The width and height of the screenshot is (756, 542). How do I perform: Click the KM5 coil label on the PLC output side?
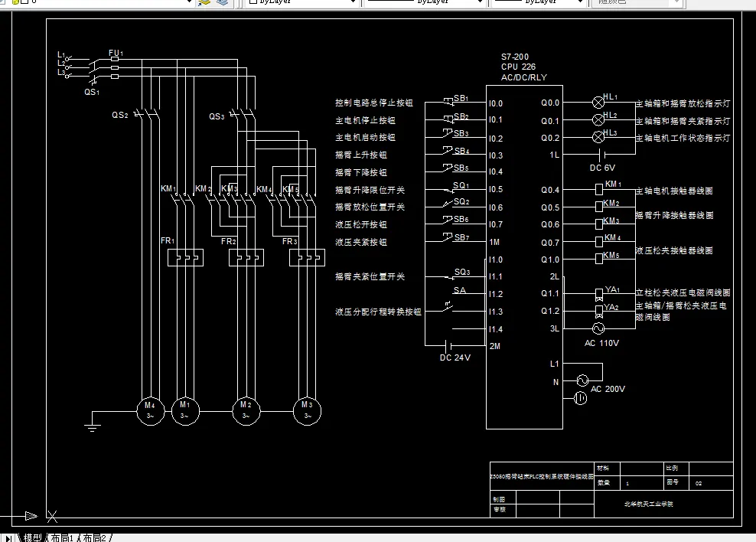[611, 255]
